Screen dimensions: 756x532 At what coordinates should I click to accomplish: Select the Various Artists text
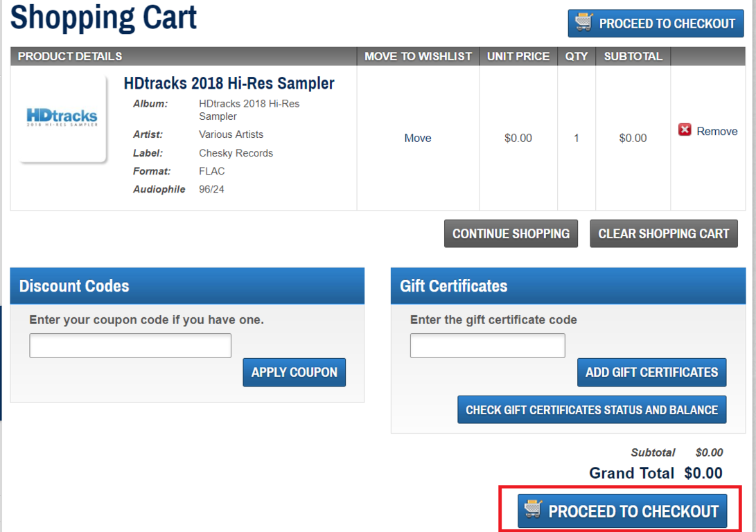coord(231,134)
